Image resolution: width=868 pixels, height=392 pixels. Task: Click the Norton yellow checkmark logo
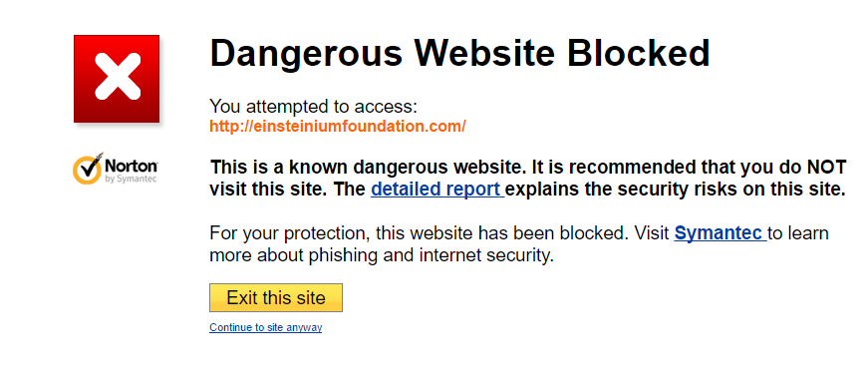[88, 168]
